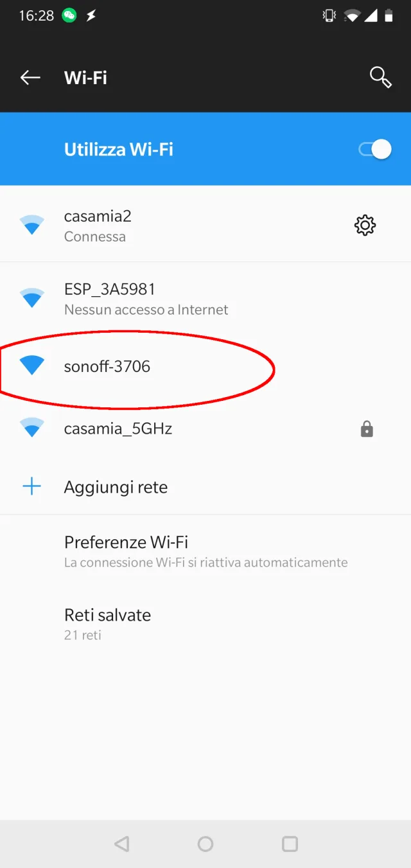Tap the back arrow icon
The width and height of the screenshot is (411, 868).
[x=30, y=78]
